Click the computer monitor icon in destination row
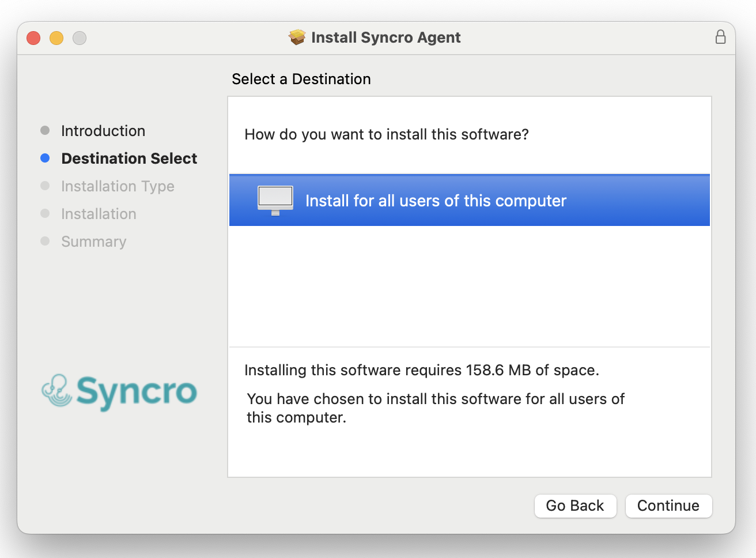The image size is (756, 558). [x=275, y=201]
